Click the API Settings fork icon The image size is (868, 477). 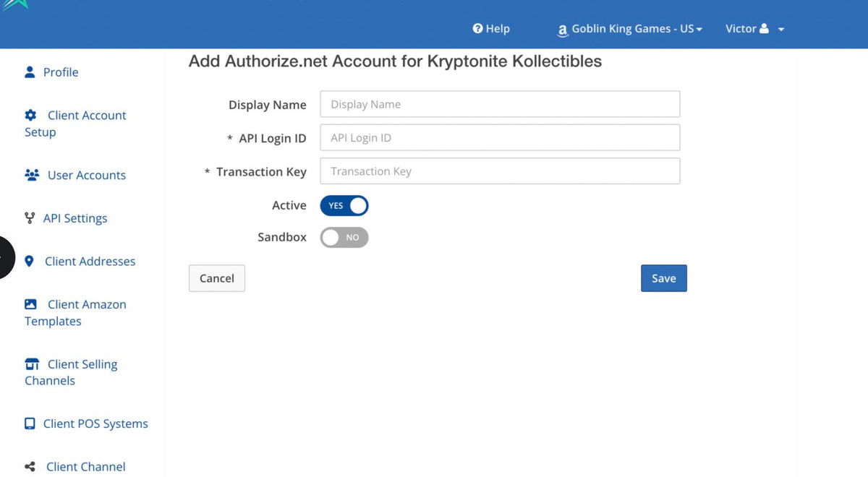click(x=30, y=218)
